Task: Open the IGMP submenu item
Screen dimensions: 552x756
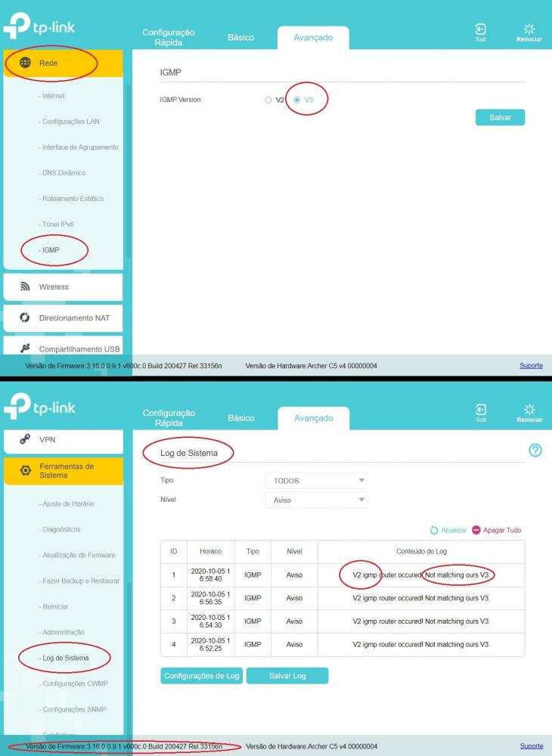Action: (50, 249)
